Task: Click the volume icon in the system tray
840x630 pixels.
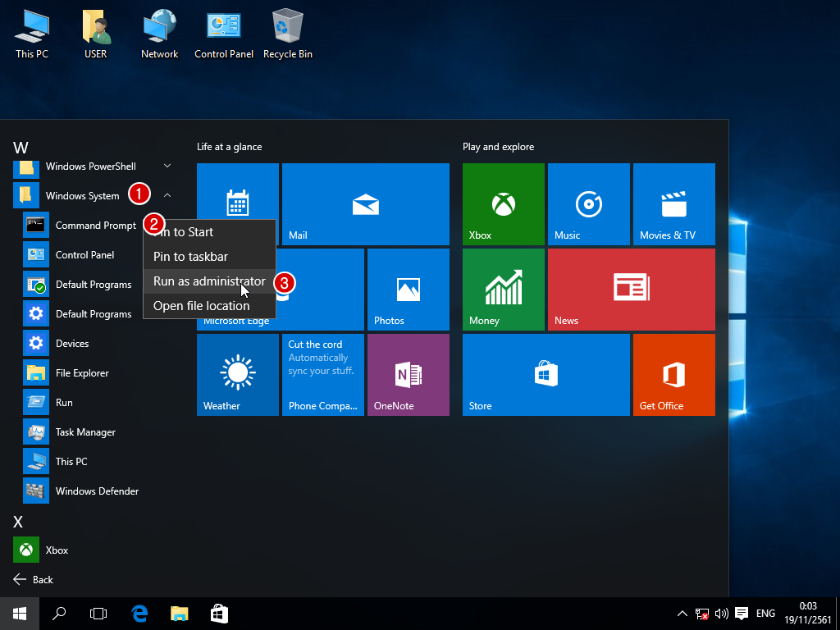Action: 722,613
